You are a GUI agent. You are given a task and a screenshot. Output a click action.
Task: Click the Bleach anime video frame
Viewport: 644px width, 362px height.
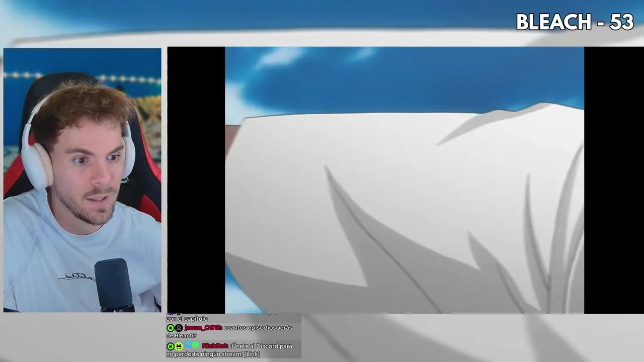[404, 180]
